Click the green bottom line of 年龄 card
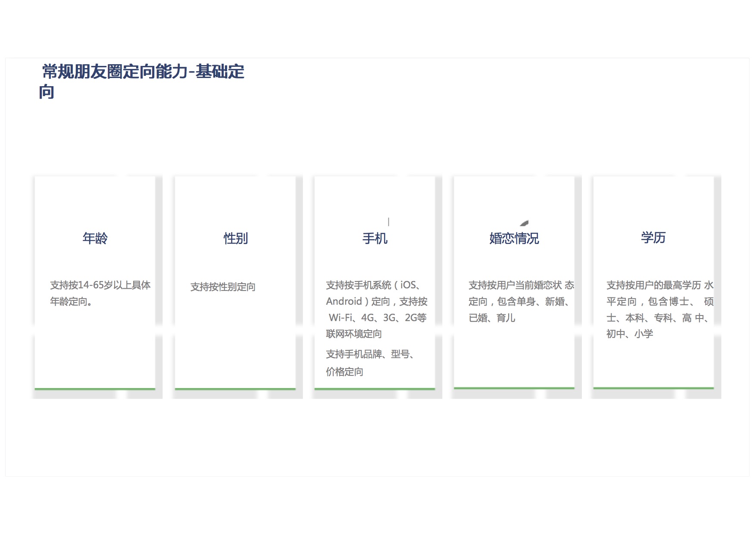 pos(95,389)
